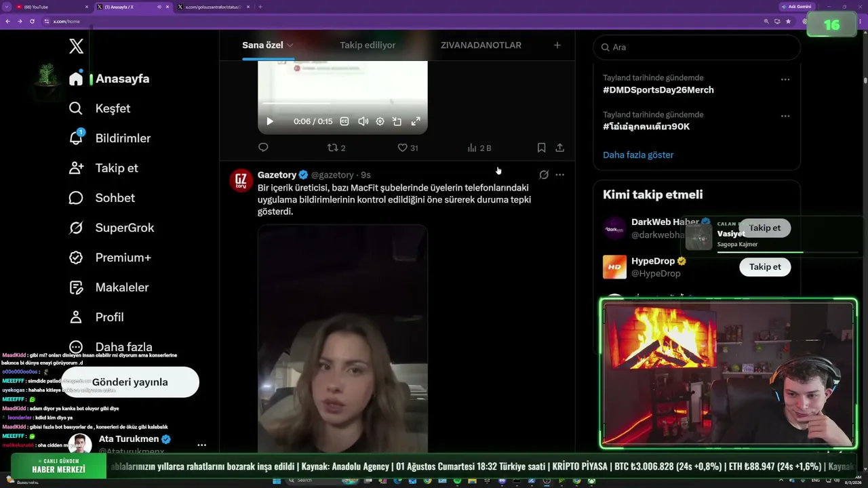Click Grok icon on Gazetory post
868x488 pixels.
pyautogui.click(x=544, y=175)
